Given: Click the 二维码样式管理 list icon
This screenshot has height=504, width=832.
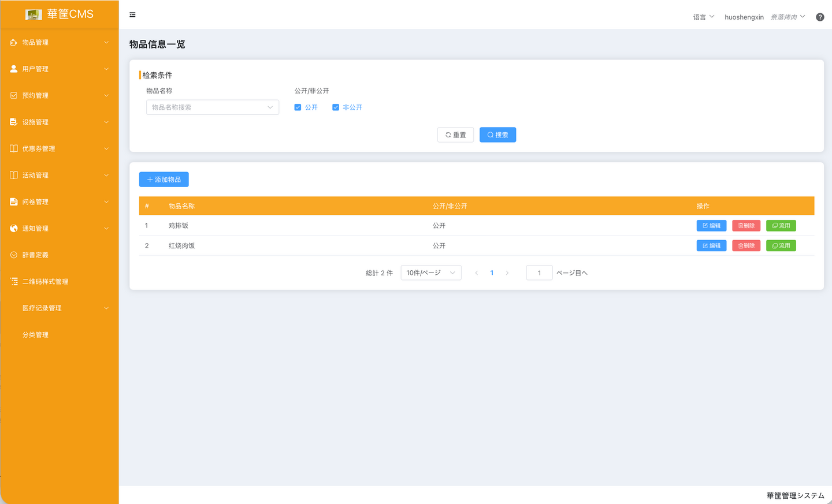Looking at the screenshot, I should coord(14,282).
